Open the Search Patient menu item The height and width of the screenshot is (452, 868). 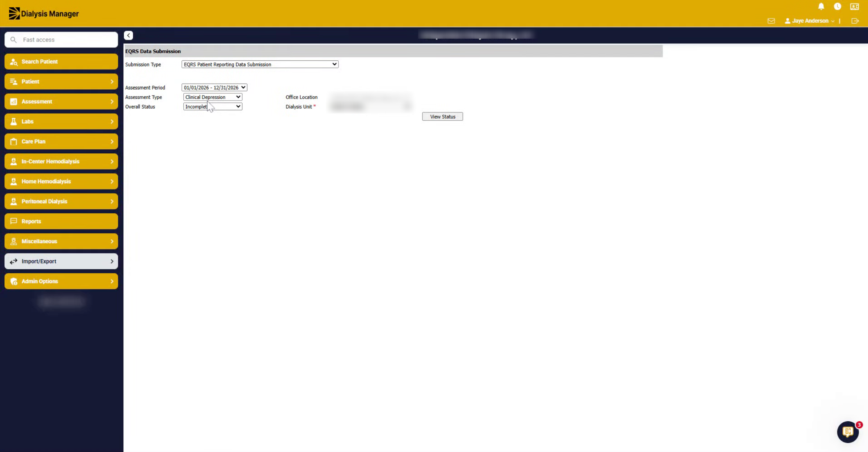click(x=61, y=61)
